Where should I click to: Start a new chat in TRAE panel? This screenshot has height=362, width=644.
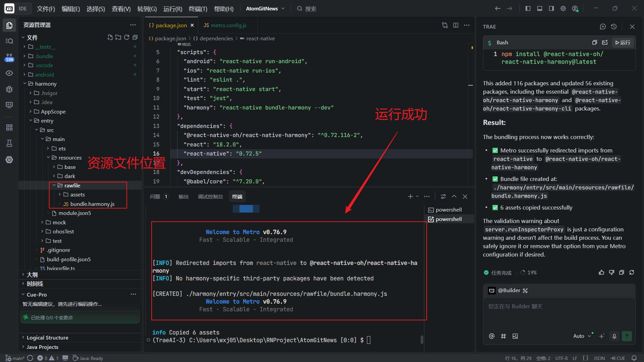pyautogui.click(x=603, y=27)
